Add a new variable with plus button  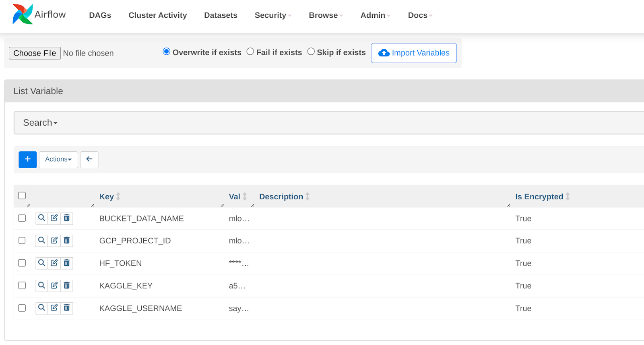coord(27,159)
